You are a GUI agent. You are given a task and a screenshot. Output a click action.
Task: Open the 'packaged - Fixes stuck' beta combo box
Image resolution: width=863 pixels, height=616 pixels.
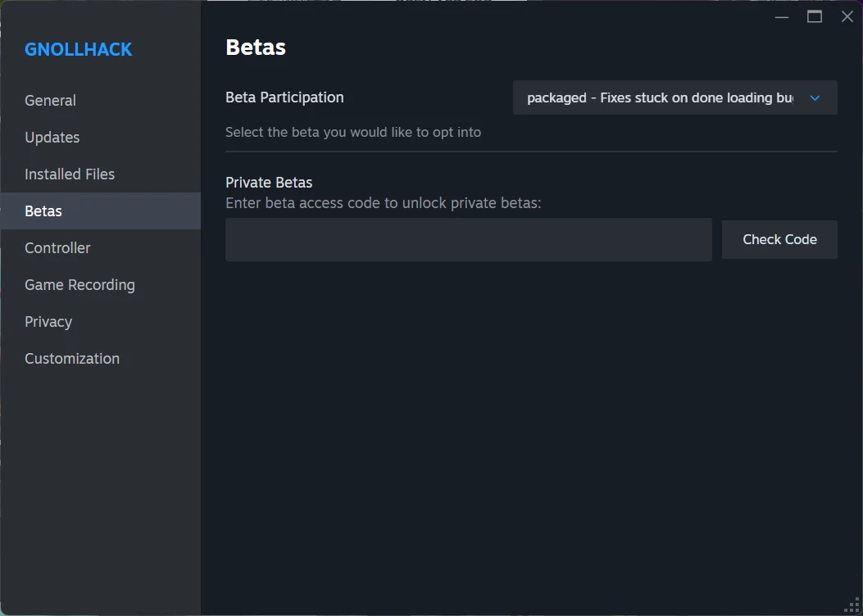tap(660, 98)
